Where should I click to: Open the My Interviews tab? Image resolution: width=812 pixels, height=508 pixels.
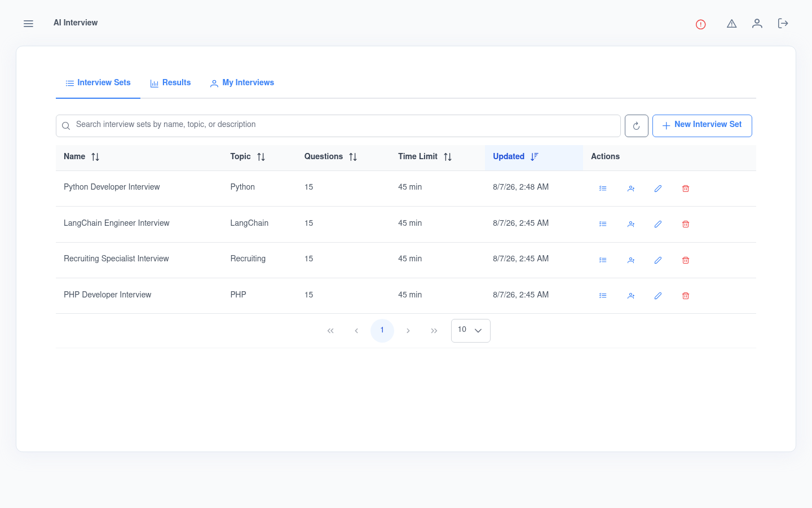click(242, 83)
